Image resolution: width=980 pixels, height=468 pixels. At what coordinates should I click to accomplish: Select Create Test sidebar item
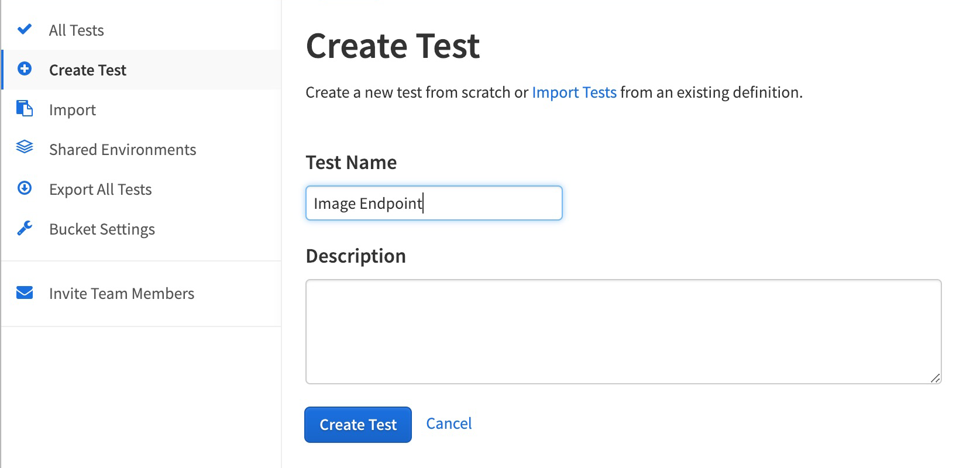142,70
